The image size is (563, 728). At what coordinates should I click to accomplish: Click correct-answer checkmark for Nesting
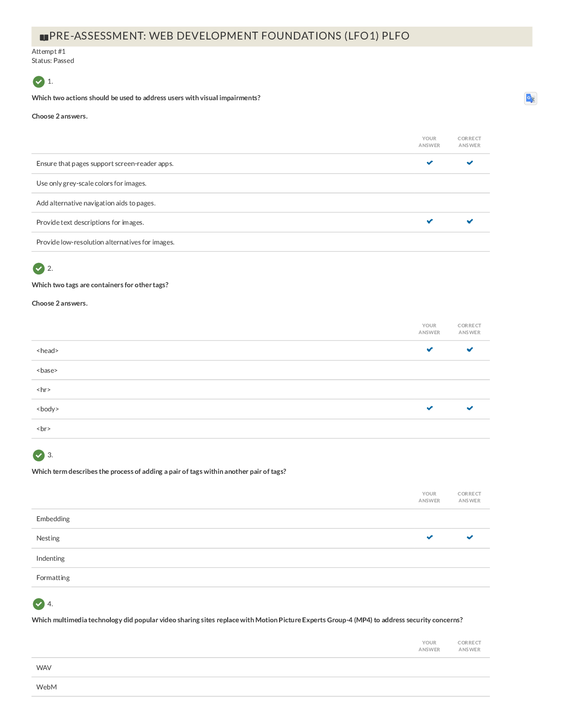[x=469, y=537]
